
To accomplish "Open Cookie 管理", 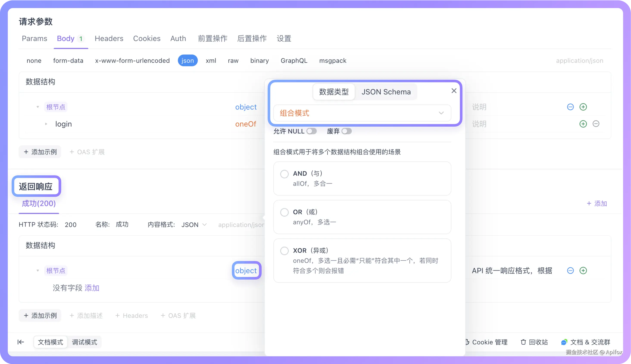I will point(486,342).
